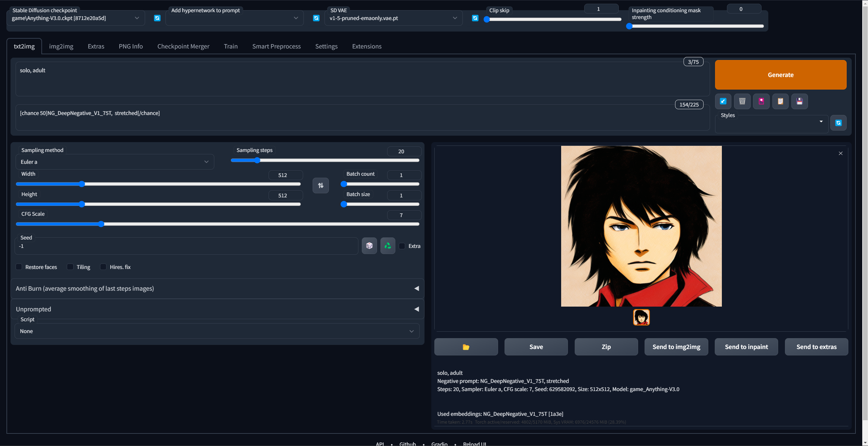
Task: Open the output folder icon button
Action: pyautogui.click(x=466, y=347)
